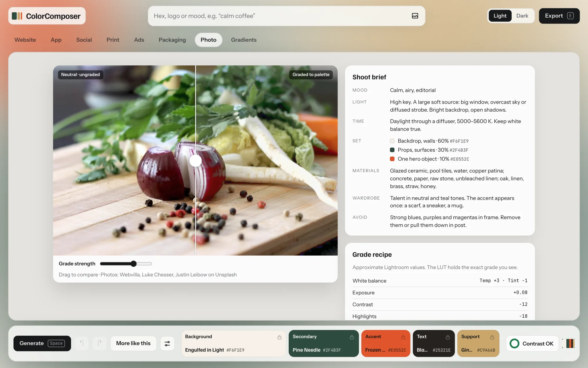Viewport: 588px width, 368px height.
Task: Click the Graded to palette label
Action: [311, 74]
